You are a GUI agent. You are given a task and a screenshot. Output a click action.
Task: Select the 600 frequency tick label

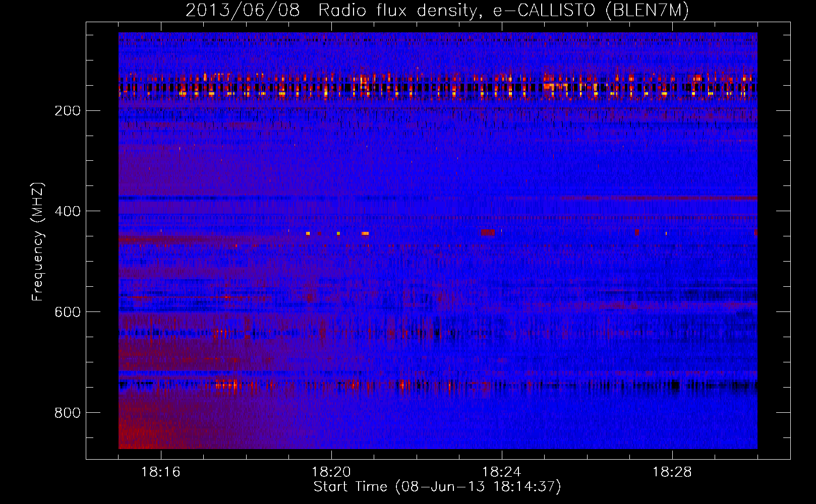click(x=68, y=312)
